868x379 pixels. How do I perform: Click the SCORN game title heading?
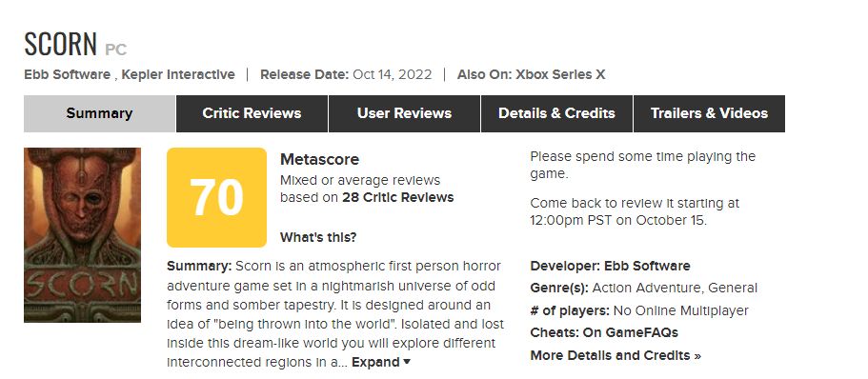(x=60, y=44)
